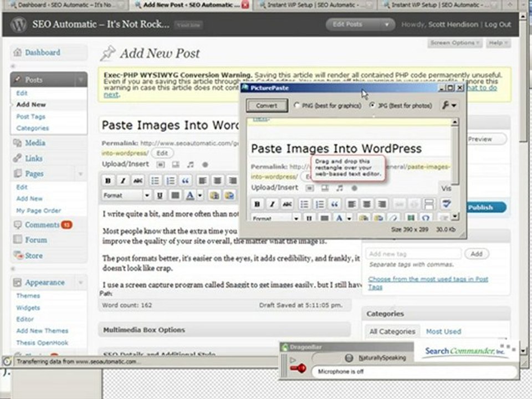Click the DragonBar small play arrow
This screenshot has width=532, height=399.
(x=293, y=360)
